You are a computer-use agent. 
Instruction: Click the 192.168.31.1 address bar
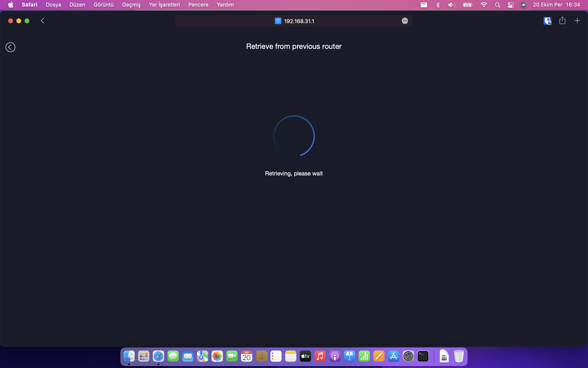[x=294, y=21]
